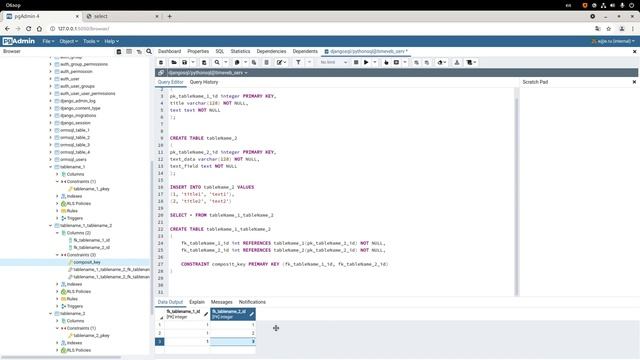Expand the auth_user table node
The height and width of the screenshot is (360, 640).
tap(51, 79)
